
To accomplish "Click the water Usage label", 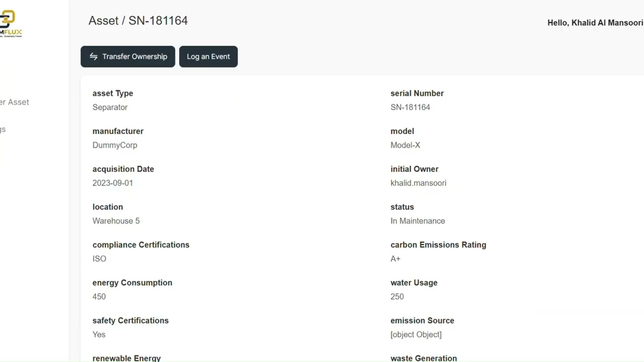I will (414, 283).
